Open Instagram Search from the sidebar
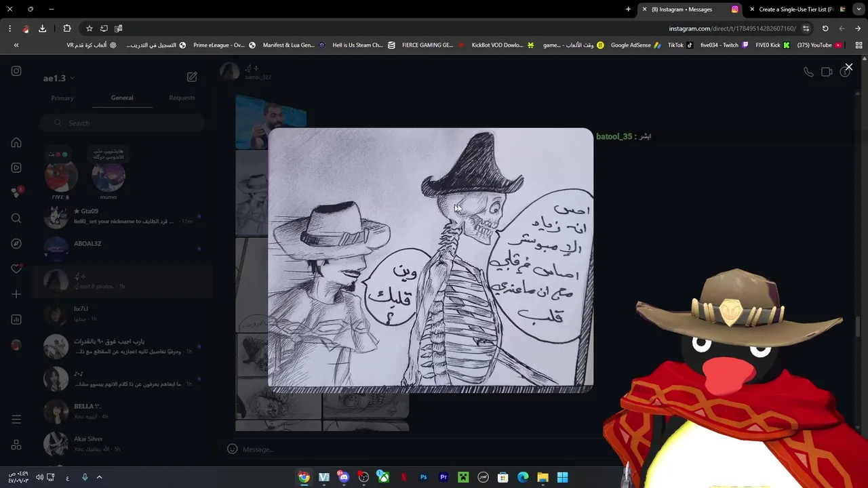868x488 pixels. point(16,218)
